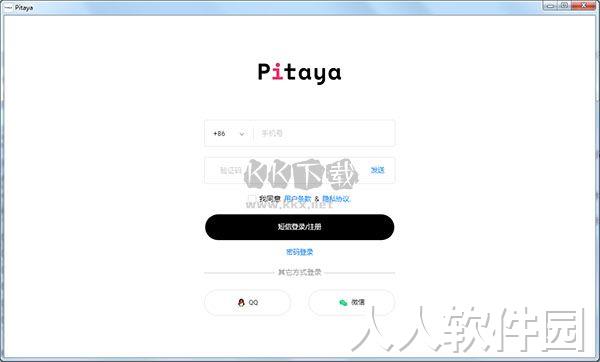Open the +86 country code dropdown

(228, 134)
